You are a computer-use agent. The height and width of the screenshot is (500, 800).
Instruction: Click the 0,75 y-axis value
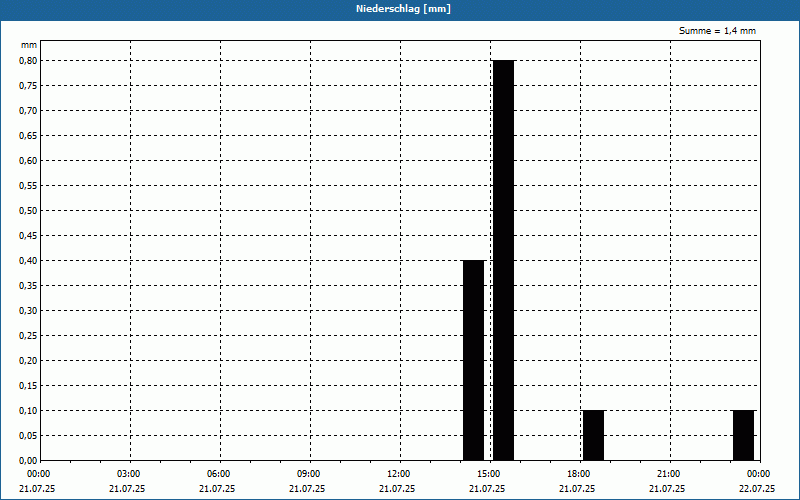(28, 86)
